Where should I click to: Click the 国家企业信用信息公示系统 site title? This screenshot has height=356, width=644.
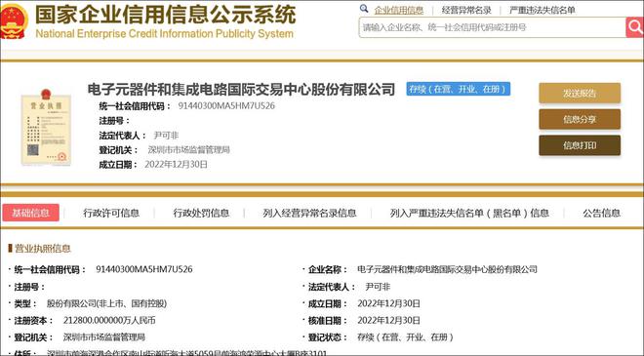[165, 15]
